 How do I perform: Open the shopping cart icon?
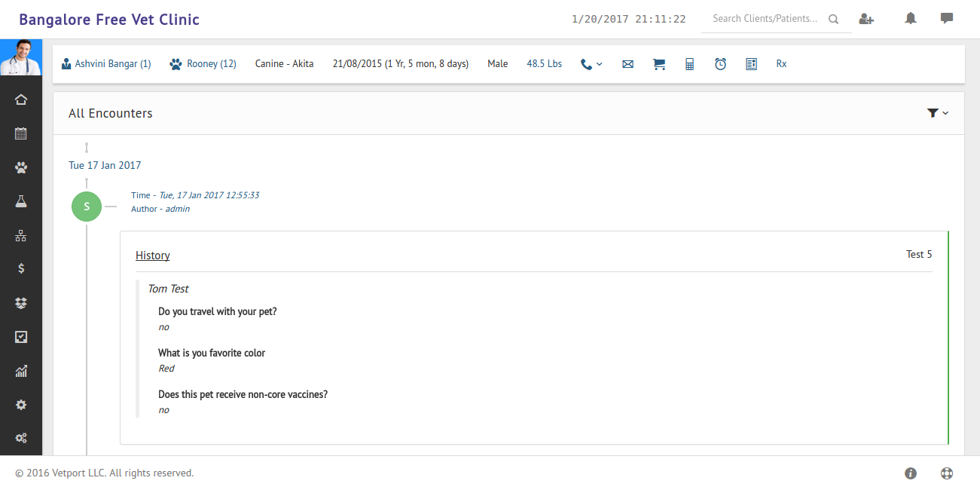click(659, 64)
